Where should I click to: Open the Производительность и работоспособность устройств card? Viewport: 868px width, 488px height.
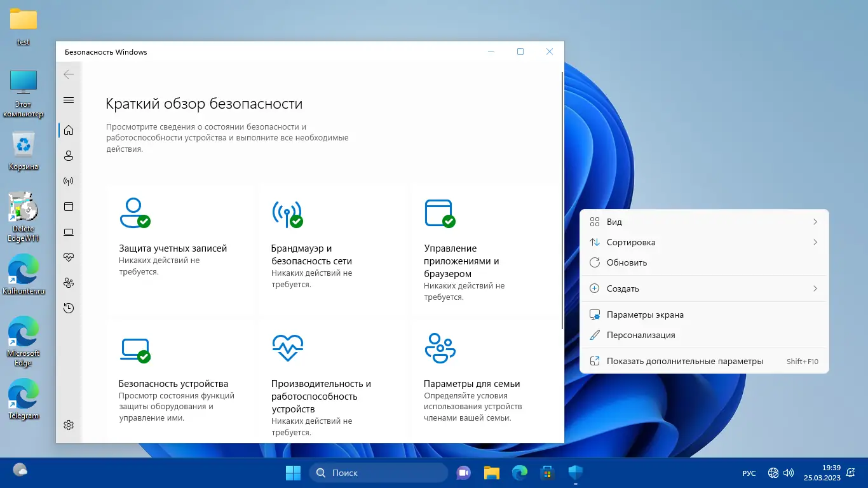tap(334, 381)
